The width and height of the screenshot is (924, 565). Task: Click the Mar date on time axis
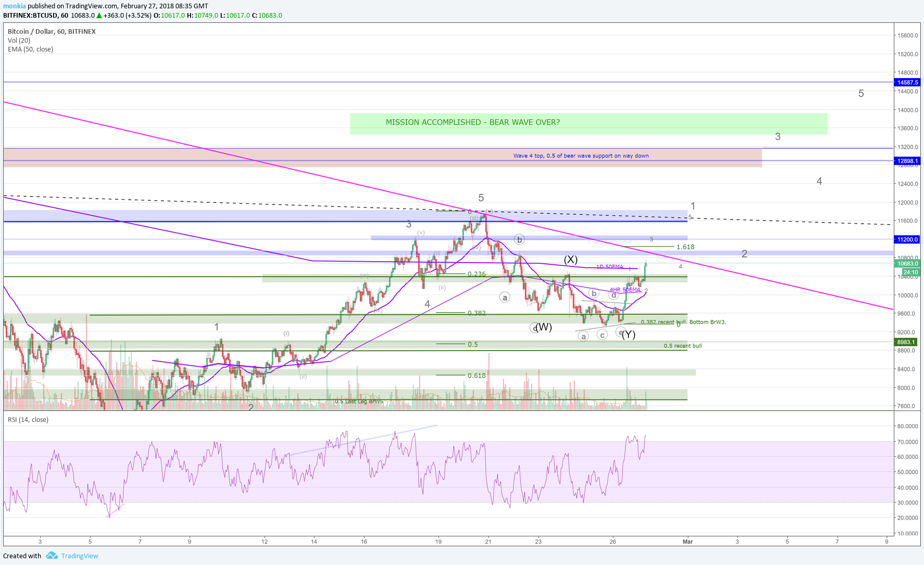(688, 542)
